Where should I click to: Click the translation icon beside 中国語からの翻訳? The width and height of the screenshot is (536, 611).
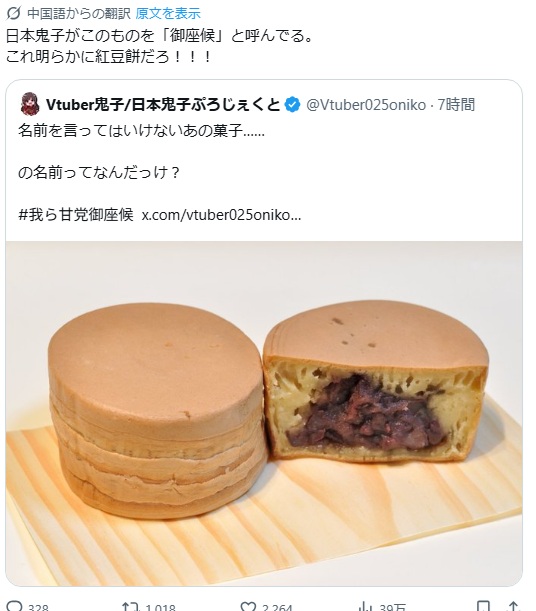[x=13, y=13]
